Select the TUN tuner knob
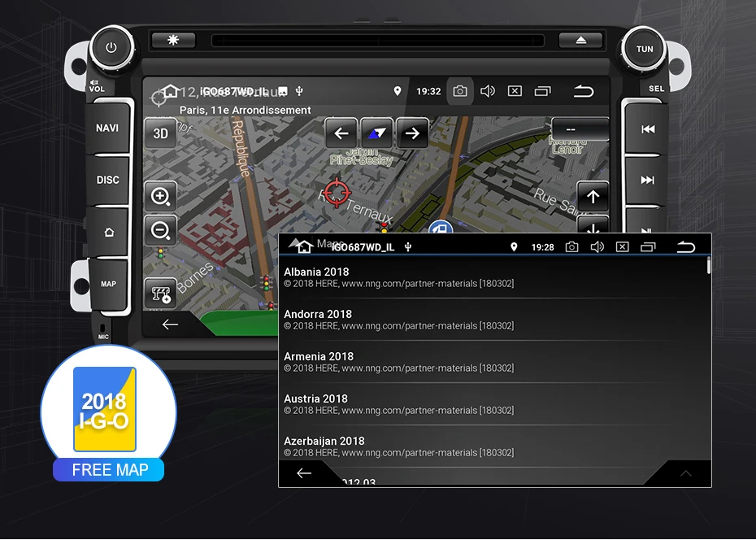Screen dimensions: 756x540 (x=644, y=49)
